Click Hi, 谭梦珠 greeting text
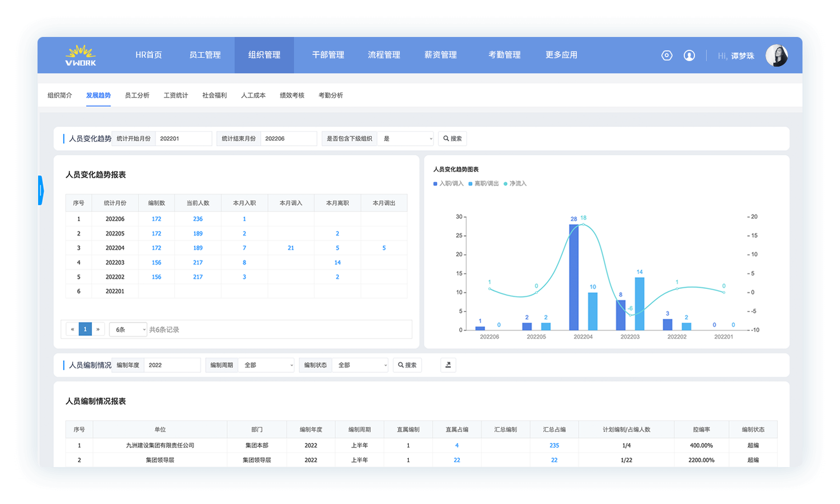The width and height of the screenshot is (840, 504). tap(736, 56)
